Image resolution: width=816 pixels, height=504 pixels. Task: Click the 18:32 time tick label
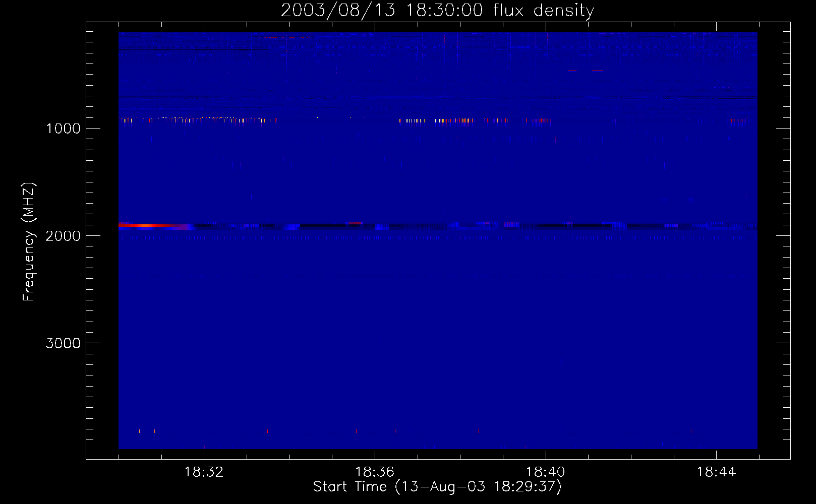pyautogui.click(x=204, y=472)
